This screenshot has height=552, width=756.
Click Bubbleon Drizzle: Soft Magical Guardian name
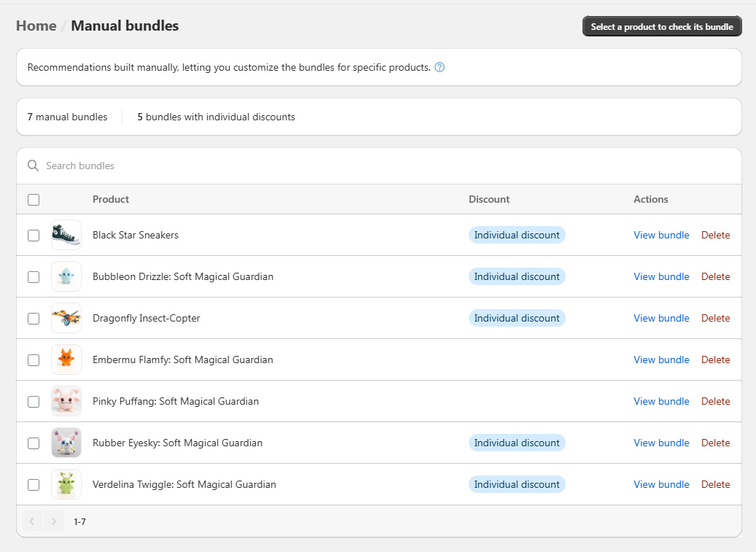[183, 276]
